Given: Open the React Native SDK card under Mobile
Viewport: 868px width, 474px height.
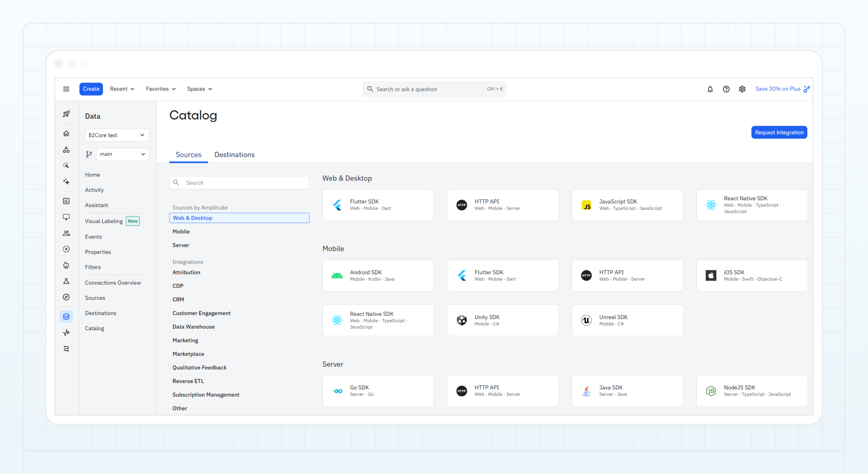Looking at the screenshot, I should coord(378,320).
